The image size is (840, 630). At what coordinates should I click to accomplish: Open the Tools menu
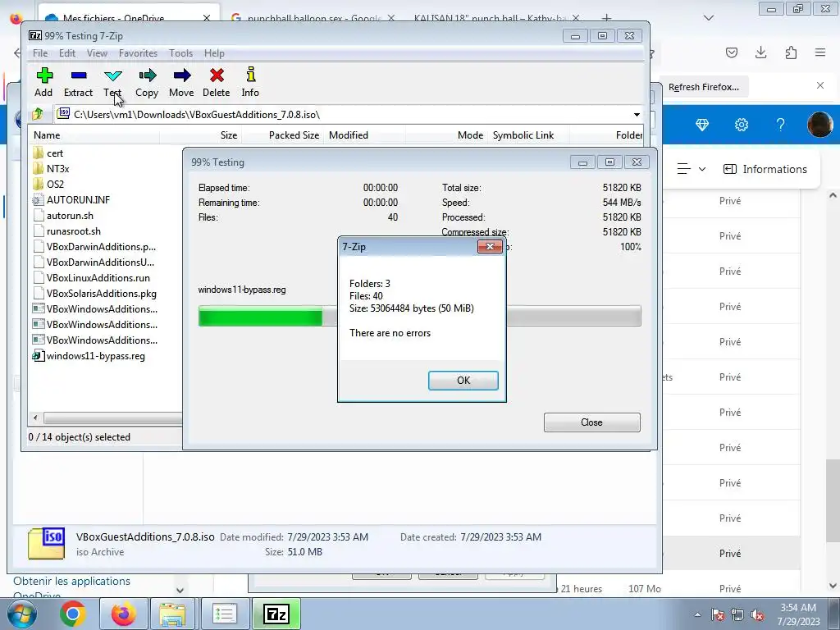tap(181, 53)
